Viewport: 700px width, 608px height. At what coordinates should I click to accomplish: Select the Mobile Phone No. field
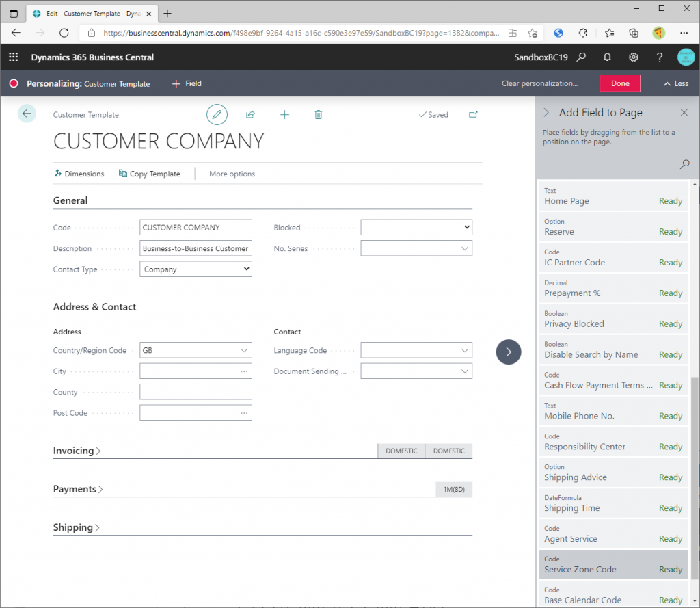point(613,411)
